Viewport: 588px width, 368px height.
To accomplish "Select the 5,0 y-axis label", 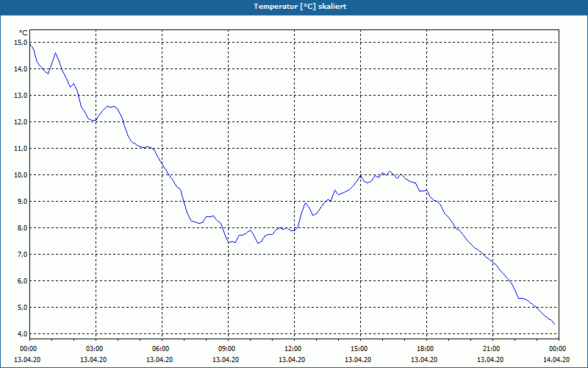I will [22, 308].
